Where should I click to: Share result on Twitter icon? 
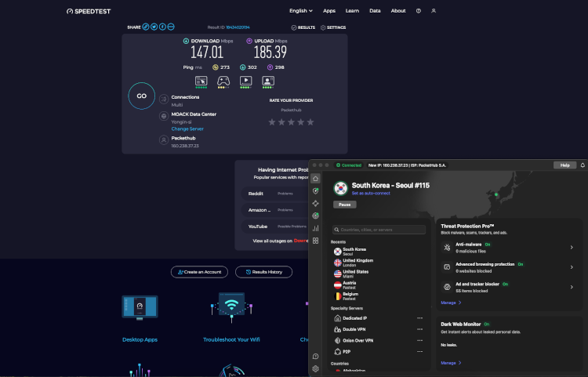[154, 27]
